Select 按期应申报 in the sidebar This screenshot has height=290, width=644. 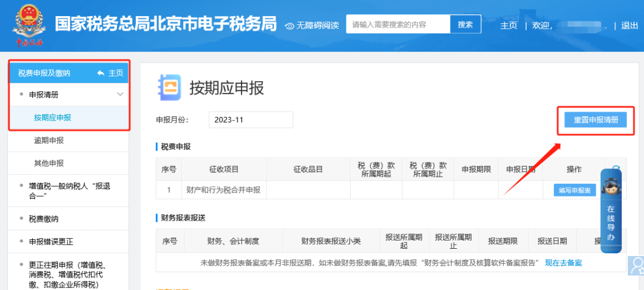tap(69, 118)
